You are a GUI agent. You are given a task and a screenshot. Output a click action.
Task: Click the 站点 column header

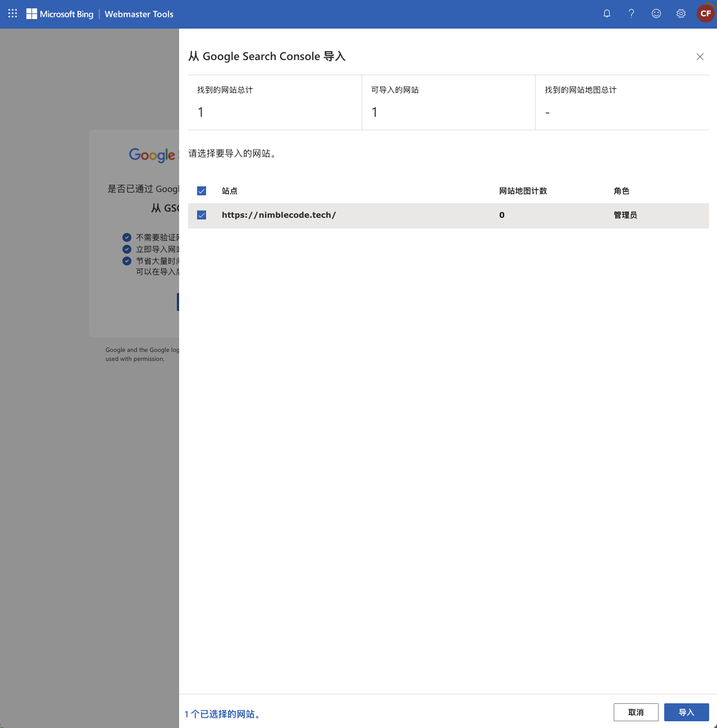tap(230, 191)
